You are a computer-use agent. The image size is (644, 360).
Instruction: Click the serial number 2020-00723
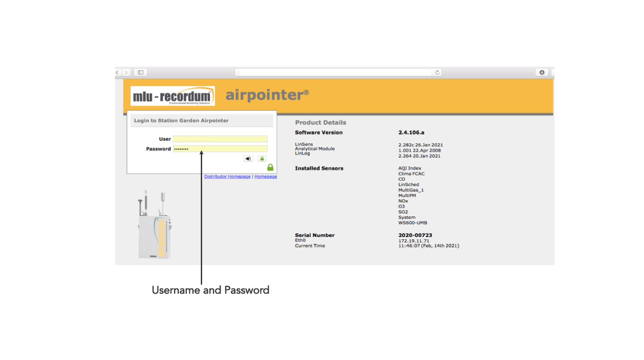(x=415, y=235)
